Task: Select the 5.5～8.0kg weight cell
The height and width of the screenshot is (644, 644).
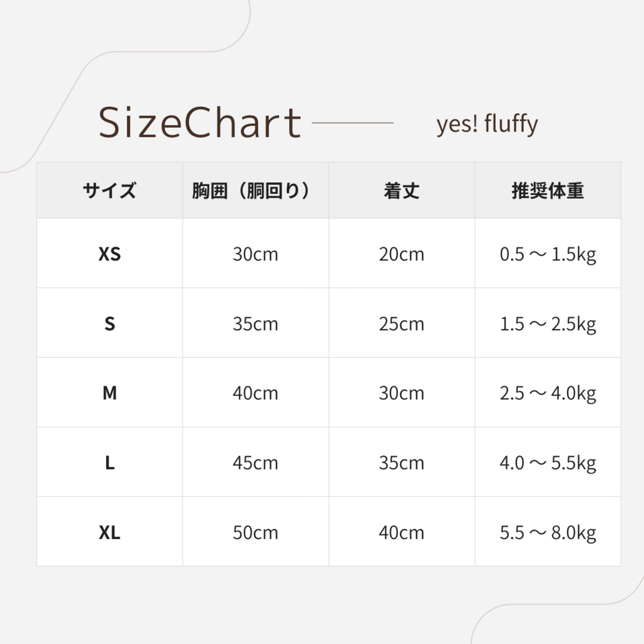Action: (547, 532)
